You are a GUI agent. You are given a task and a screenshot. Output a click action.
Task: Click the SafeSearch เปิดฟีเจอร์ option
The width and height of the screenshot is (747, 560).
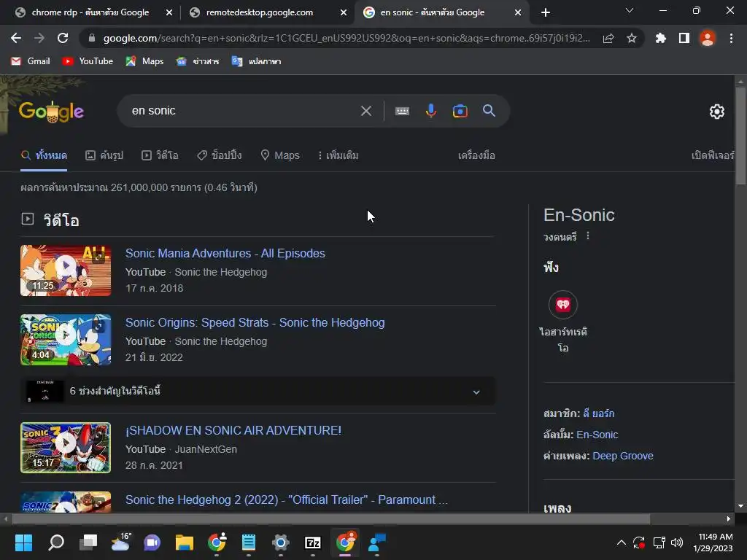point(713,155)
